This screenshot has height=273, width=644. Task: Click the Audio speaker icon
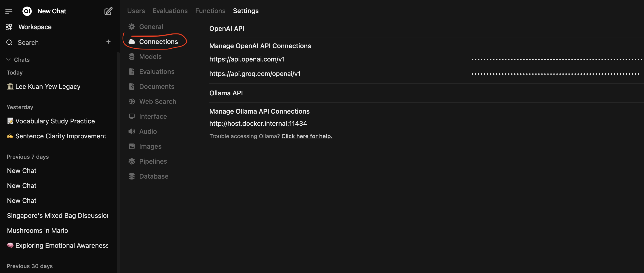[132, 131]
